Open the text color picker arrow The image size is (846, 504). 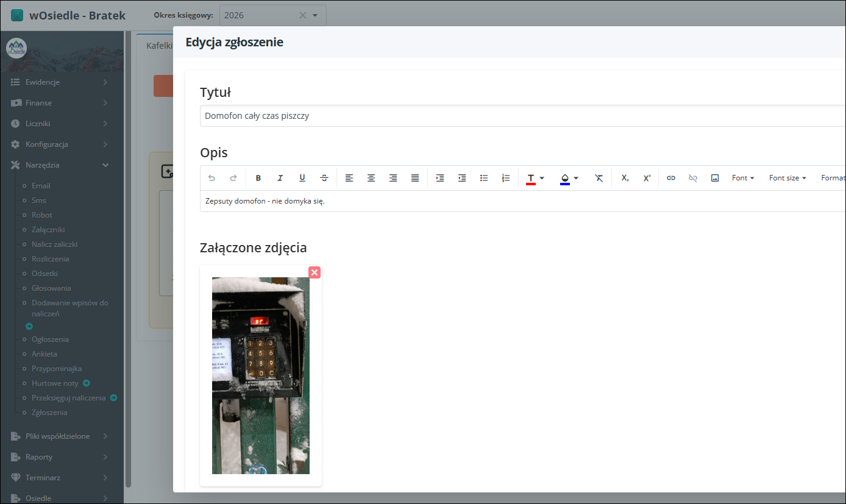(x=542, y=178)
